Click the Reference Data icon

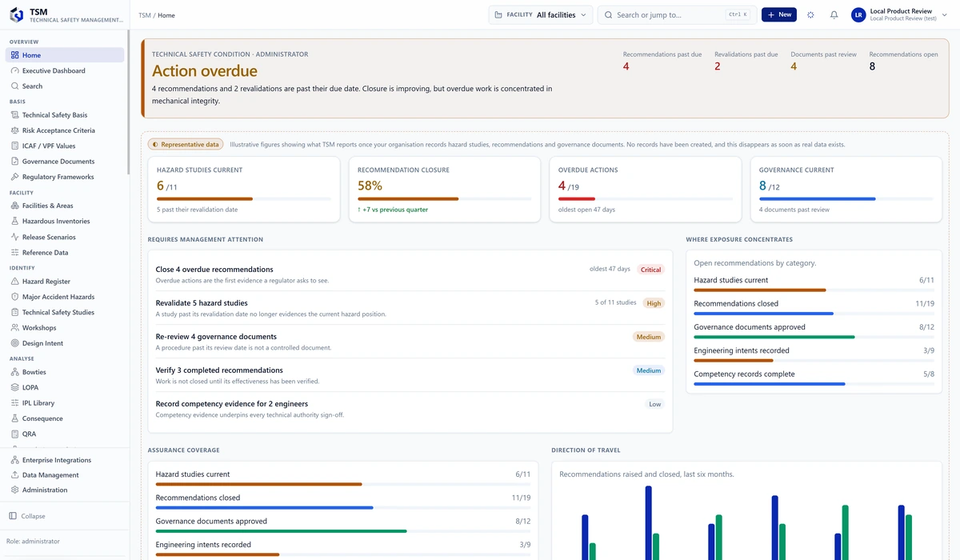pyautogui.click(x=14, y=253)
